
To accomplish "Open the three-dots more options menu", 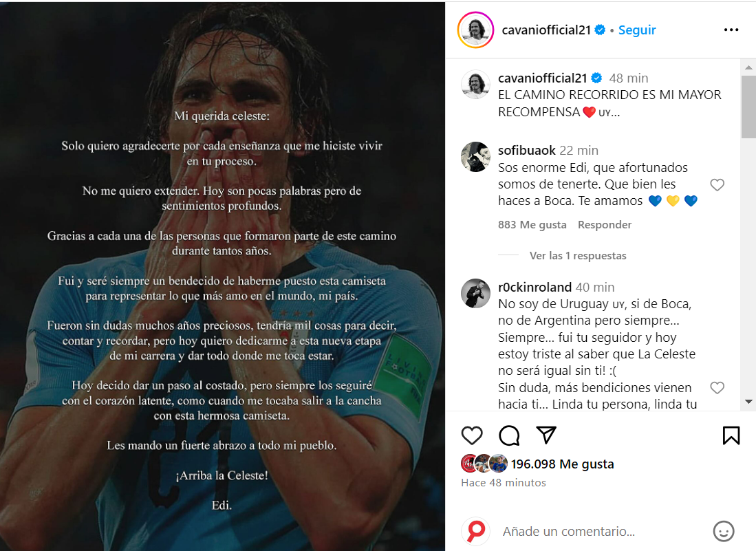I will click(731, 30).
